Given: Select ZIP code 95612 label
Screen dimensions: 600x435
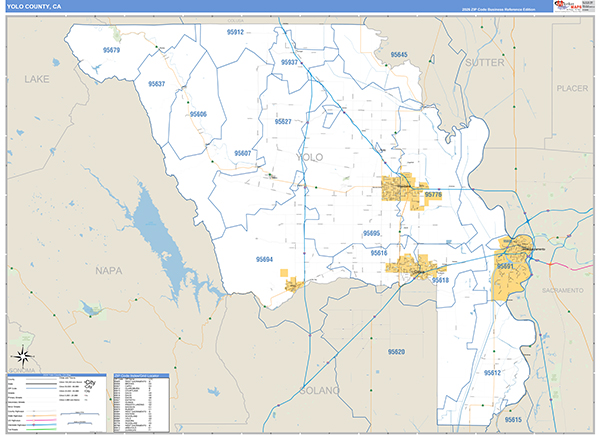Looking at the screenshot, I should tap(492, 372).
